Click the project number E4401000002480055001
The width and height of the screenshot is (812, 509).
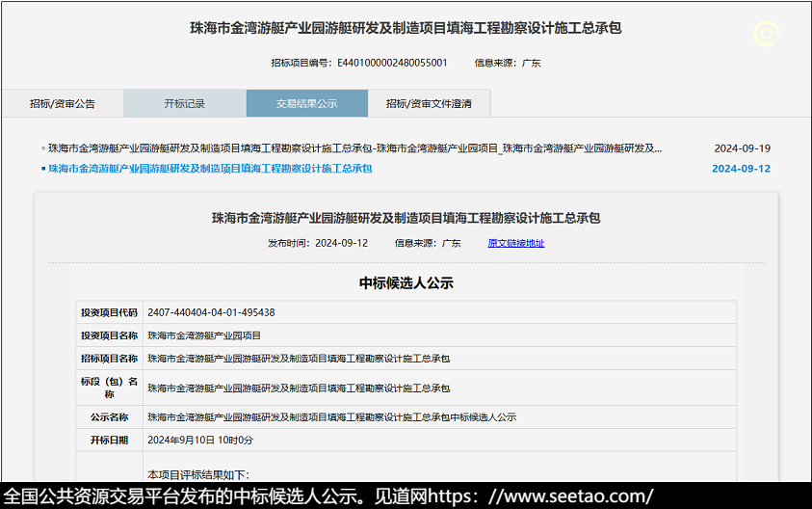[x=392, y=63]
